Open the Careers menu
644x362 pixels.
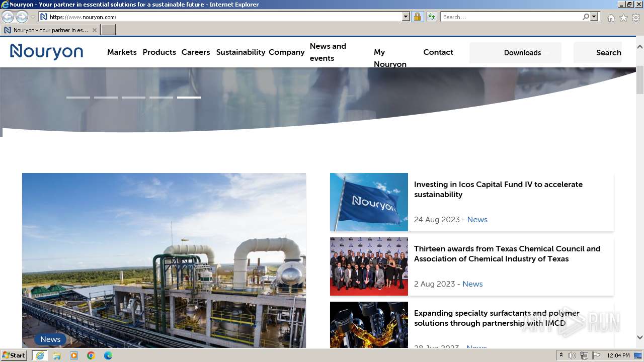pos(196,52)
